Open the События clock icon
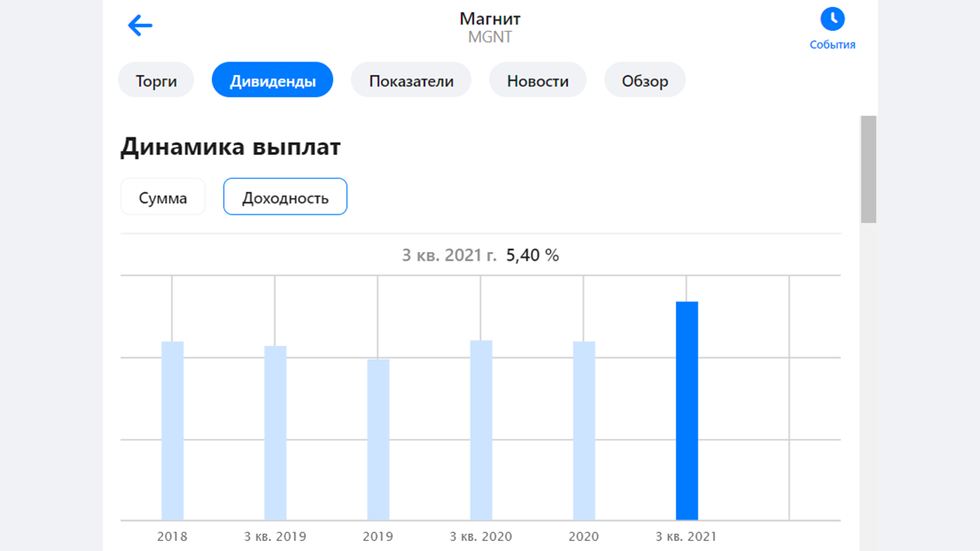The height and width of the screenshot is (551, 980). click(x=832, y=18)
